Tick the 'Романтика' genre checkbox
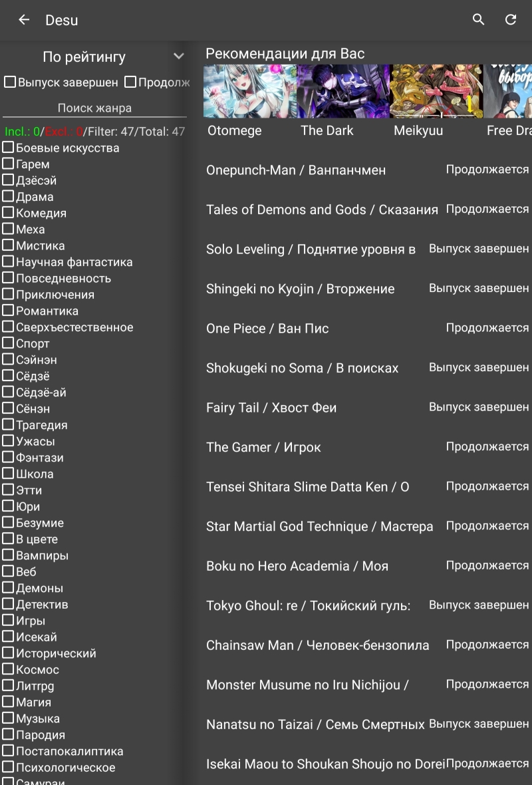532x785 pixels. coord(8,311)
